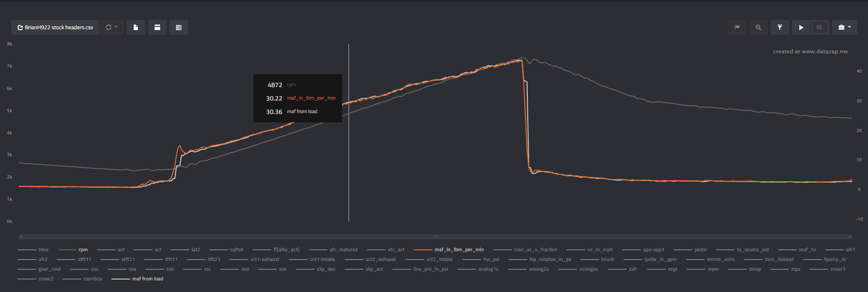Viewport: 868px width, 292px height.
Task: Enable the ect series in the legend
Action: click(111, 250)
